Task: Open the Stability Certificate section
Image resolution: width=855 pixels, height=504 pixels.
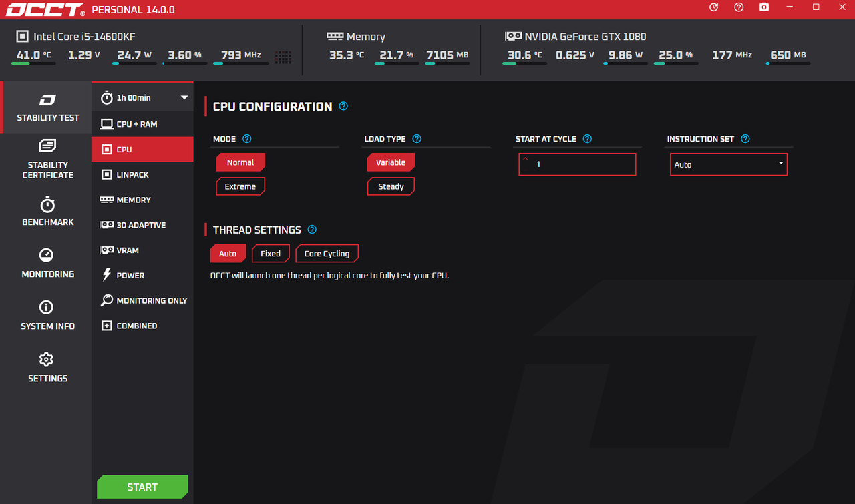Action: (47, 159)
